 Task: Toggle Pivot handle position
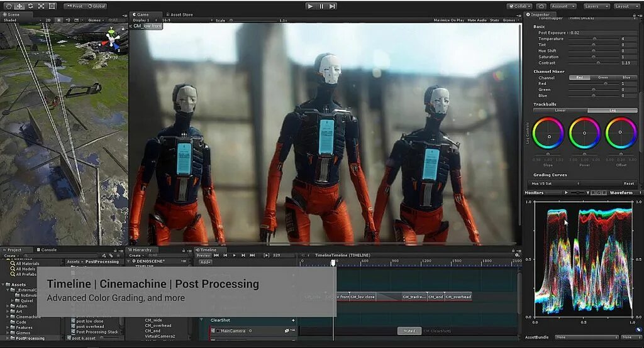75,6
